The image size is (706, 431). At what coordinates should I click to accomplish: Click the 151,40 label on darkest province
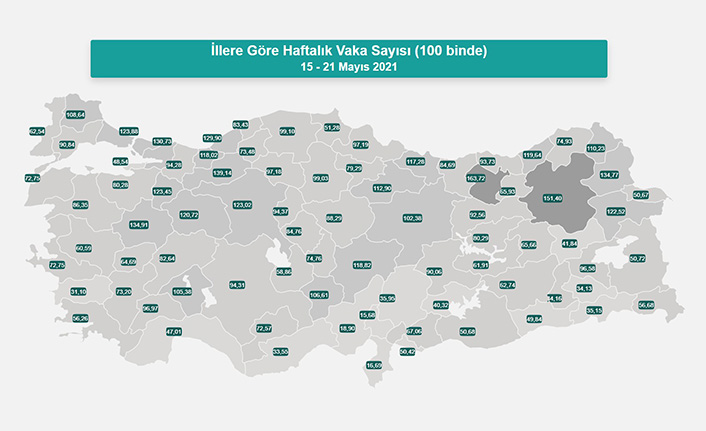point(552,198)
